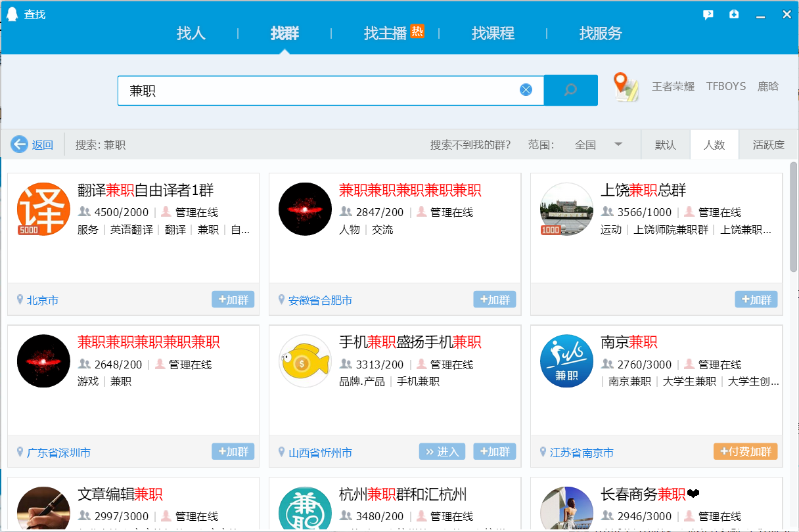799x532 pixels.
Task: Click the magnifier search button
Action: (570, 90)
